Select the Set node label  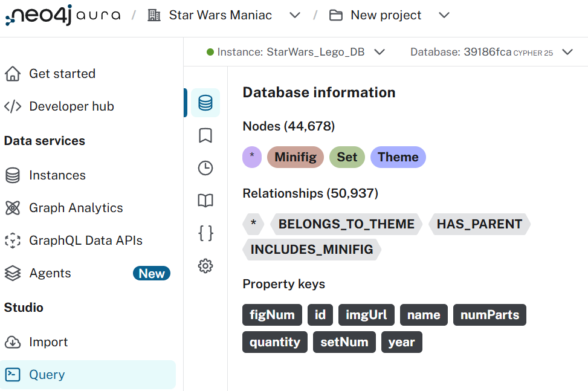[347, 157]
